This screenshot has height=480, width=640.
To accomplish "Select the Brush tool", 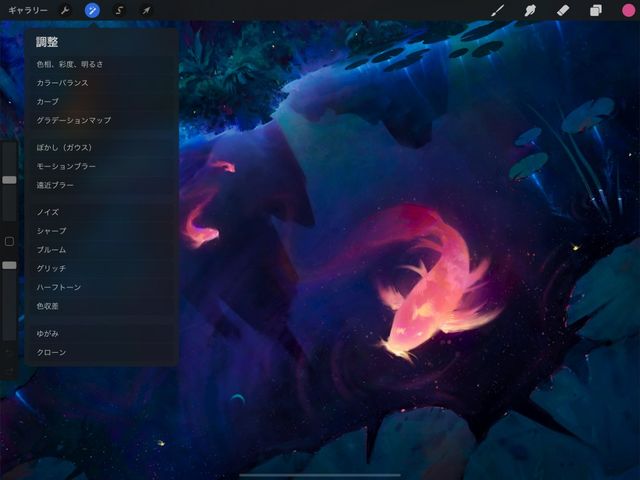I will (x=498, y=10).
